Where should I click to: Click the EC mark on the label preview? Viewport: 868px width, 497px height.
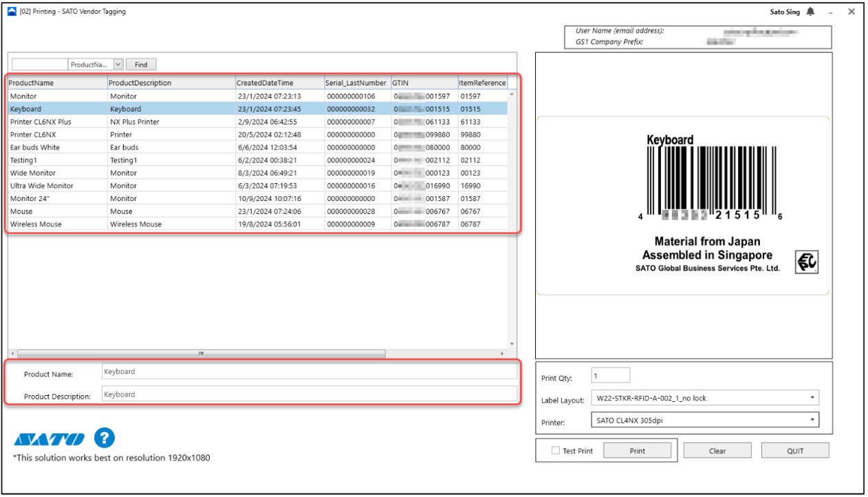point(805,262)
